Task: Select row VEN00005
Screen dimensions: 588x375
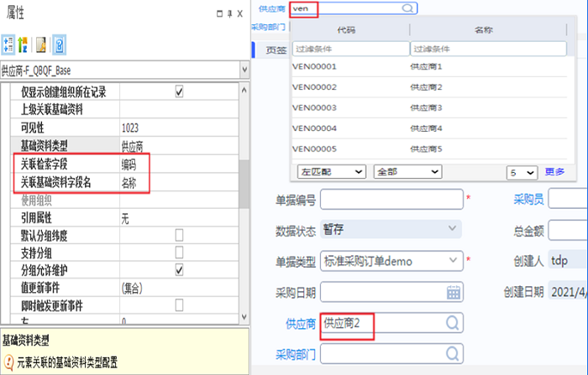Action: [429, 149]
